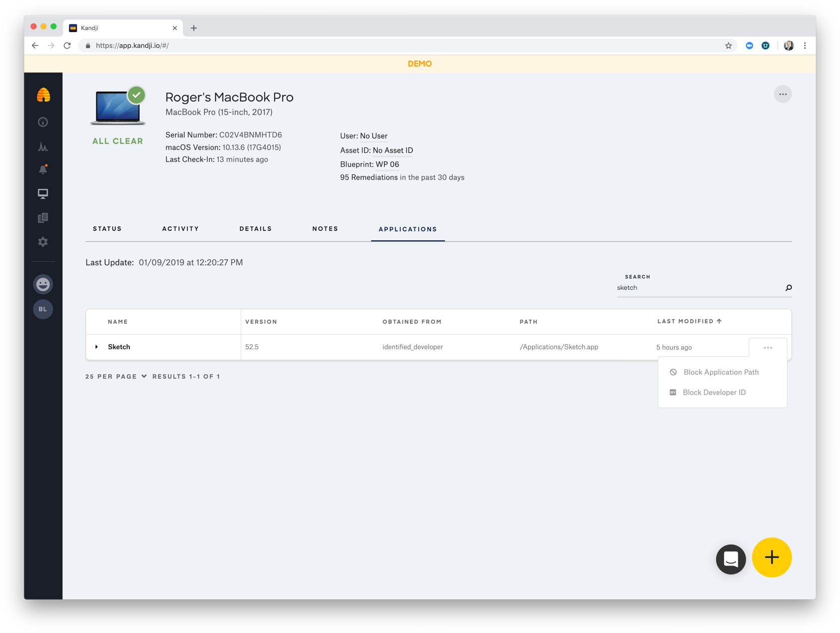Open Chrome profile avatar
This screenshot has width=840, height=633.
(x=789, y=45)
